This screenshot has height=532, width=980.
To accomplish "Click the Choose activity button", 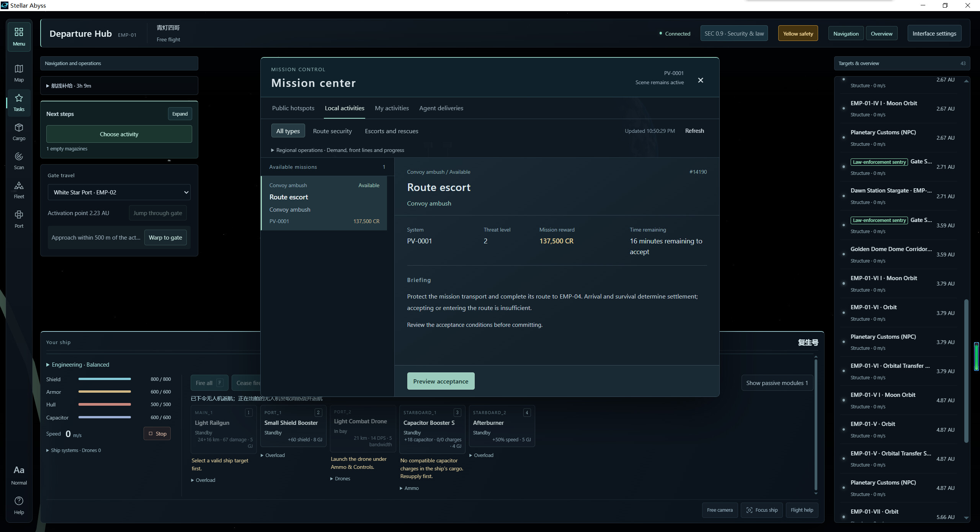I will pyautogui.click(x=119, y=134).
